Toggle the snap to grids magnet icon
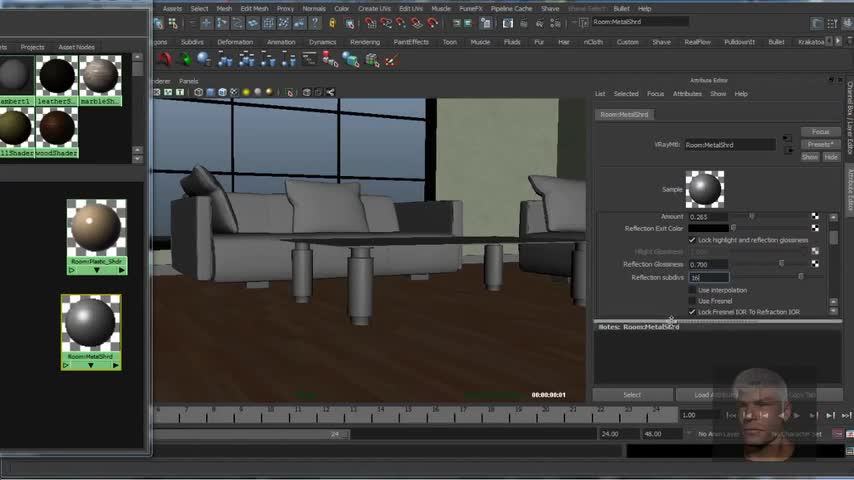854x480 pixels. coord(370,23)
